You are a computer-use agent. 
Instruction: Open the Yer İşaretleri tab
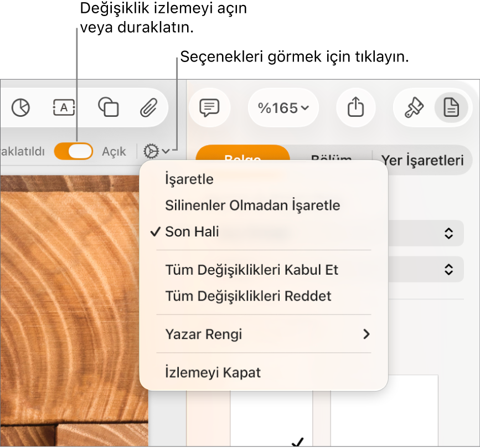422,160
